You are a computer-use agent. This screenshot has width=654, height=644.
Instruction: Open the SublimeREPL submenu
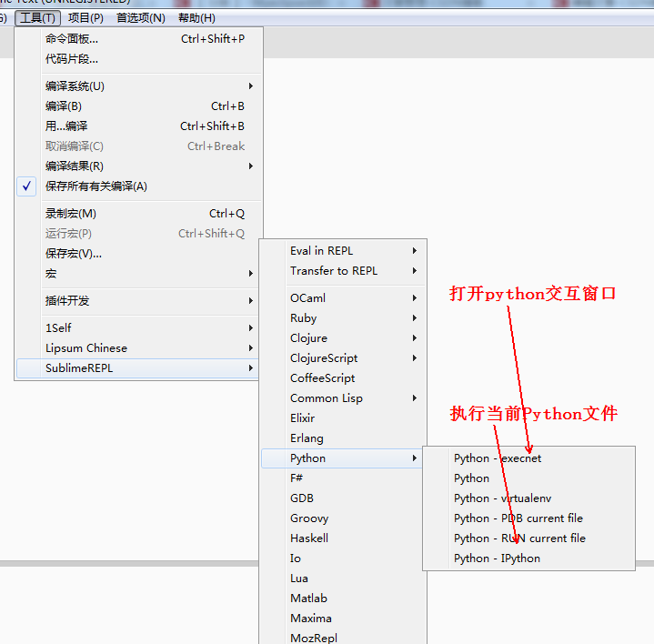point(137,367)
